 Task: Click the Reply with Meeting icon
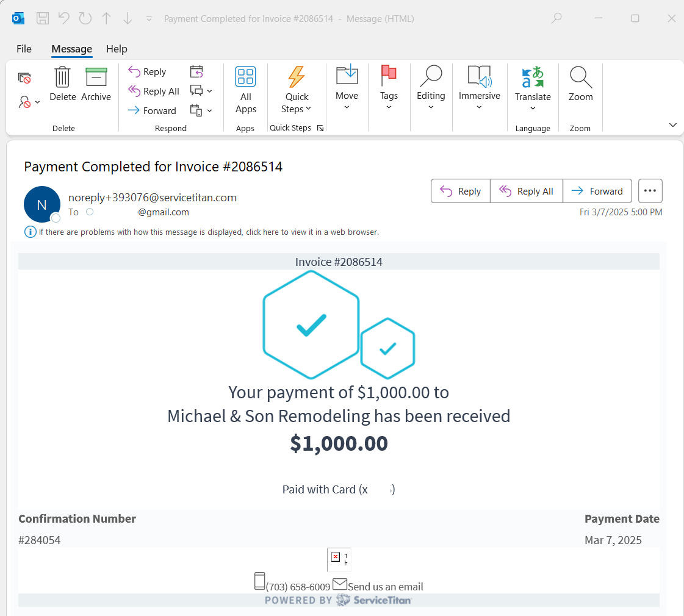(x=196, y=72)
